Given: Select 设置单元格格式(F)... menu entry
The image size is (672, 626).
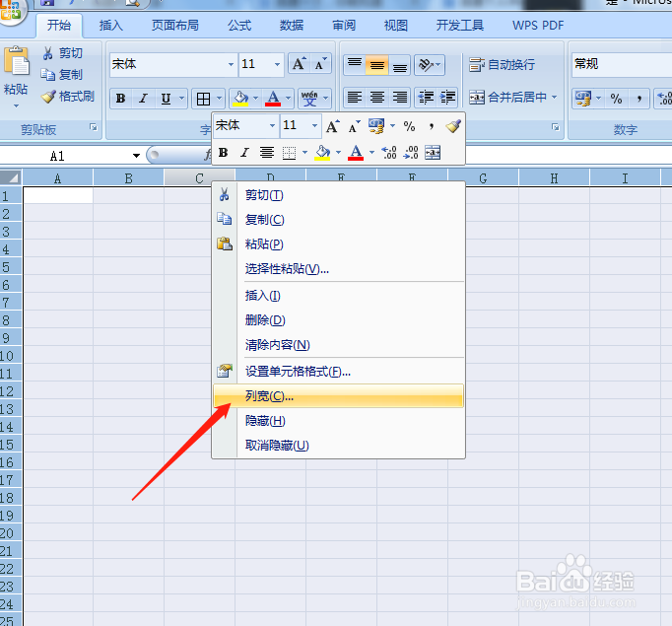Looking at the screenshot, I should (338, 372).
